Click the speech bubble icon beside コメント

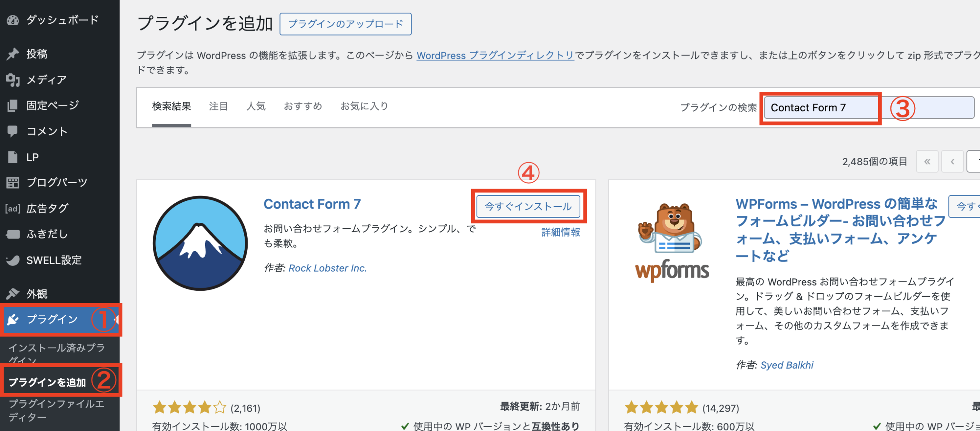[13, 131]
